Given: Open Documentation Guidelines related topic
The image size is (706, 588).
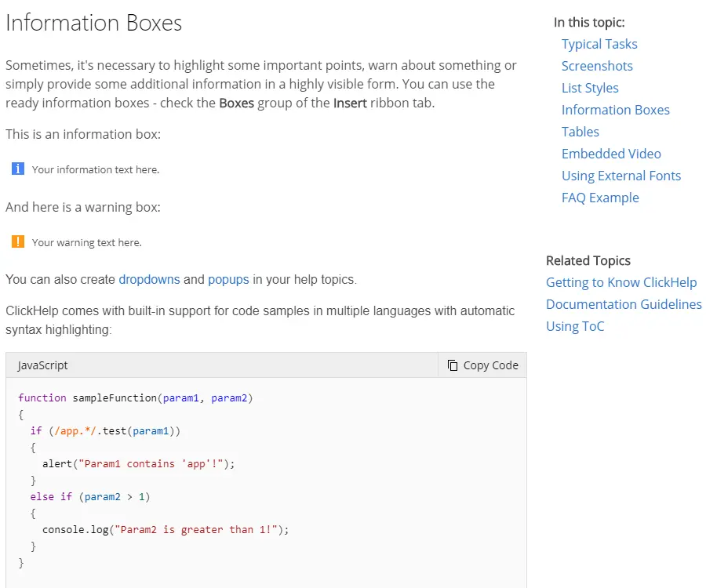Looking at the screenshot, I should (624, 304).
